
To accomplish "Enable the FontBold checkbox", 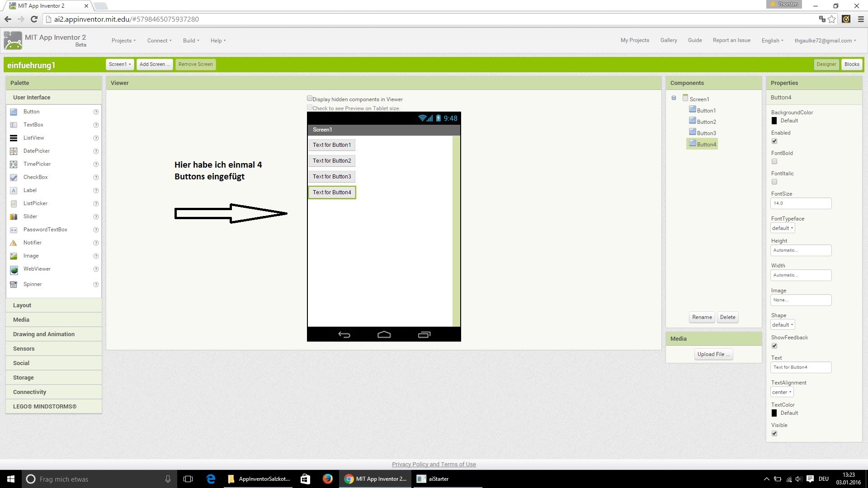I will (x=774, y=161).
